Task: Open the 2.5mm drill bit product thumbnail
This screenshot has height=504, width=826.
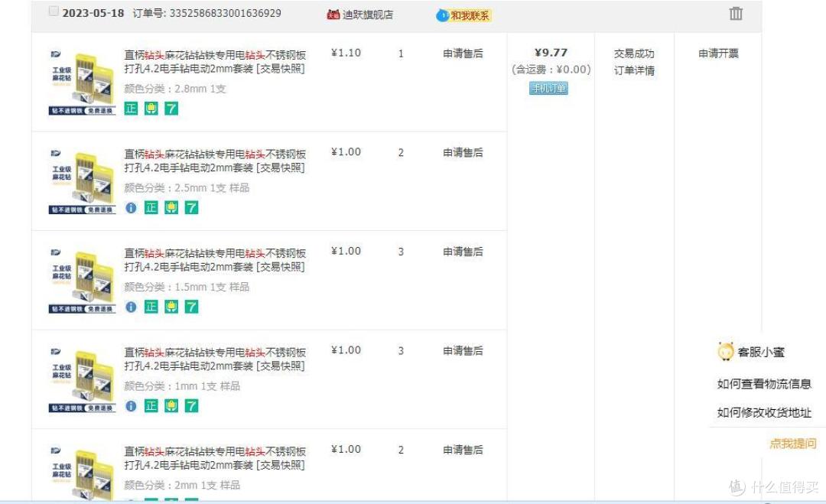Action: (82, 181)
